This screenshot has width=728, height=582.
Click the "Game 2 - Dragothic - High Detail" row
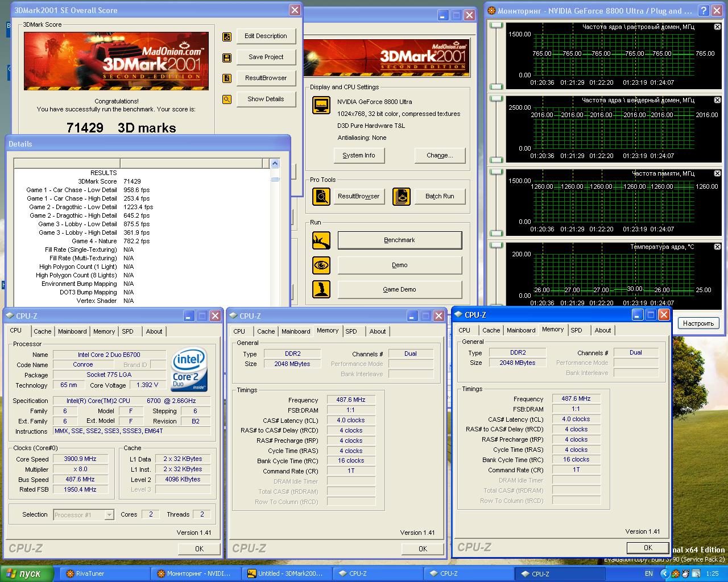(x=142, y=215)
